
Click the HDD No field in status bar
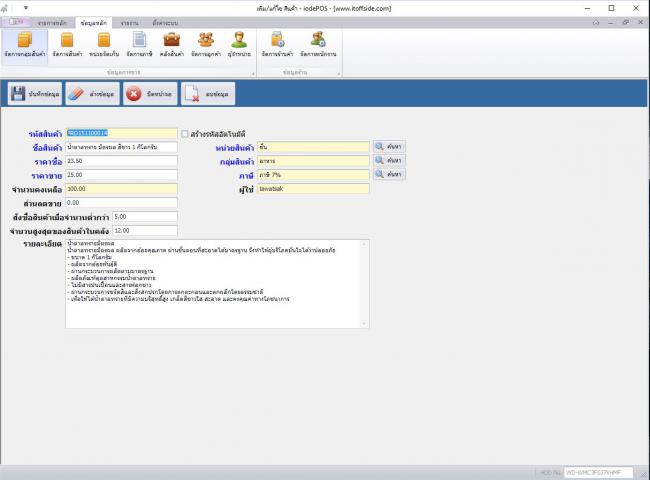598,472
